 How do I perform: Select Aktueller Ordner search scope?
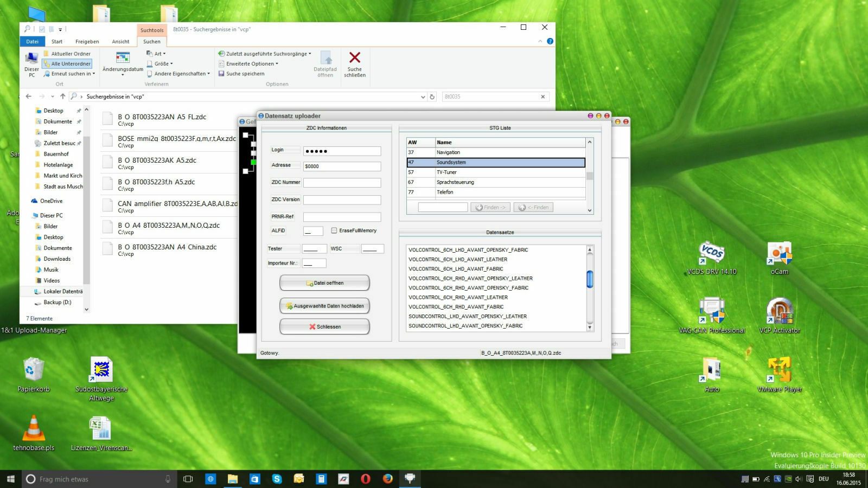point(67,54)
